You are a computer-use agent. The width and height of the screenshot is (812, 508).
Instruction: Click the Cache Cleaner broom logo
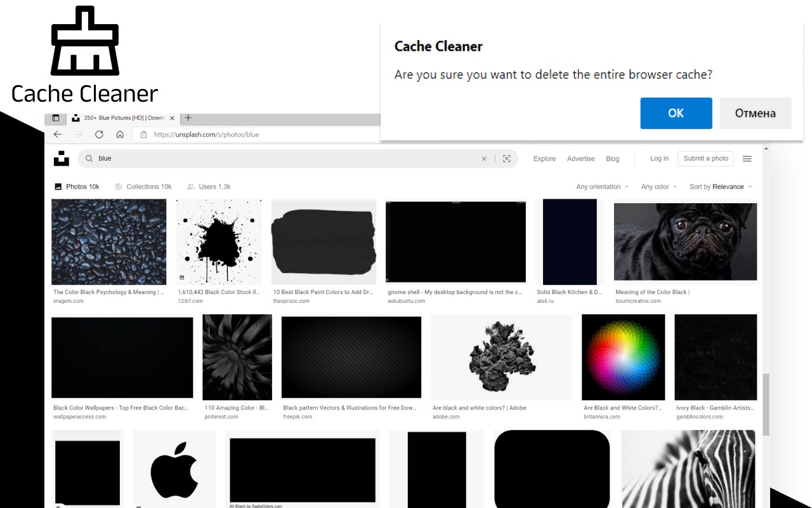pos(84,40)
